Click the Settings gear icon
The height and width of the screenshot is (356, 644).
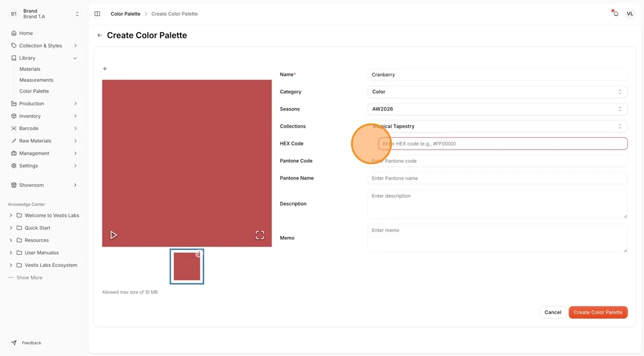(14, 166)
